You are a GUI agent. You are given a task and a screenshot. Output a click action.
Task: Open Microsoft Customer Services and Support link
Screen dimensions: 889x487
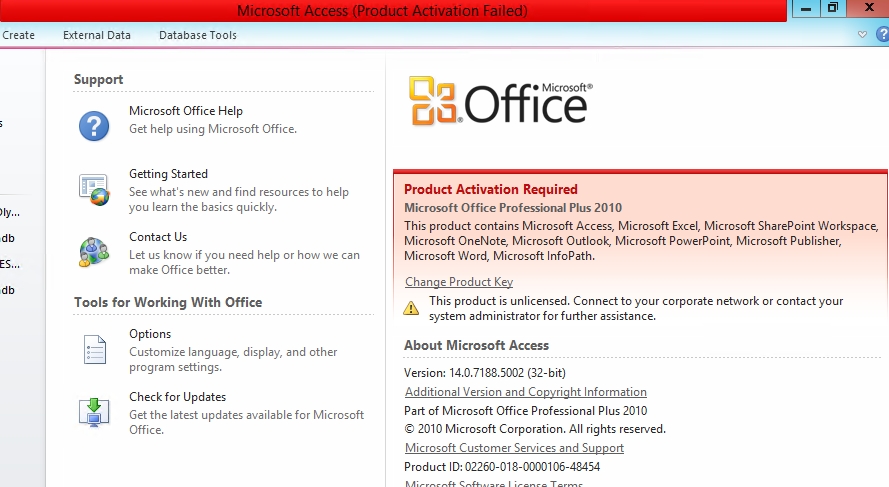(x=514, y=448)
